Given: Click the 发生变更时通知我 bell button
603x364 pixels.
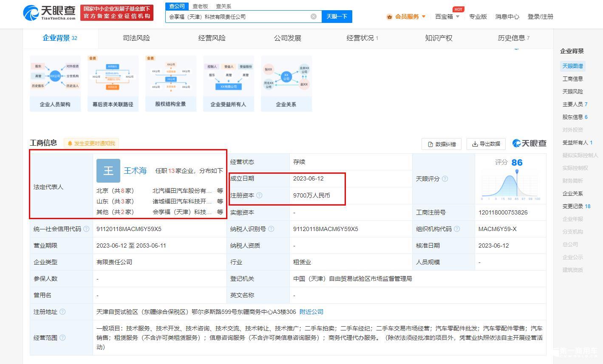Looking at the screenshot, I should point(91,144).
